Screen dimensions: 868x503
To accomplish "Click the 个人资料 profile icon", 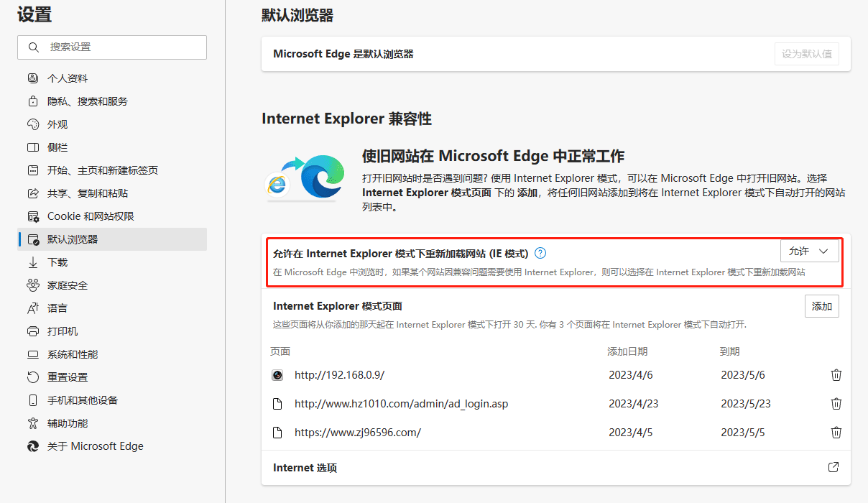I will click(32, 78).
